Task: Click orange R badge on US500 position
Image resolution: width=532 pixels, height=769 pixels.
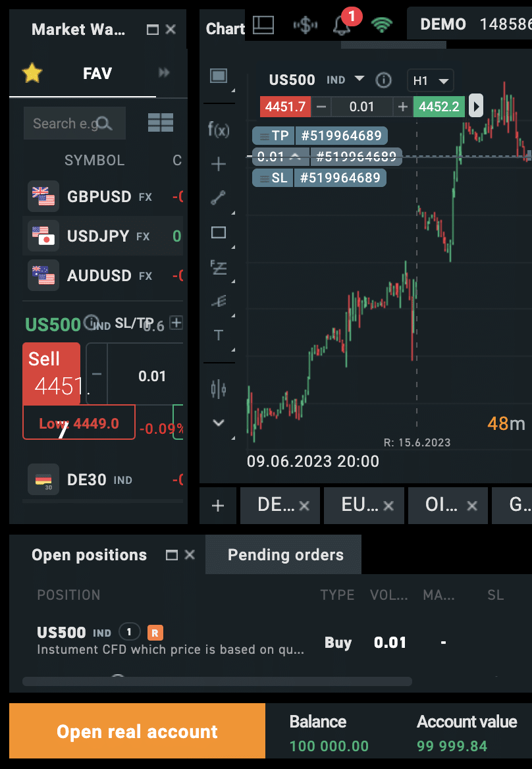Action: point(155,633)
